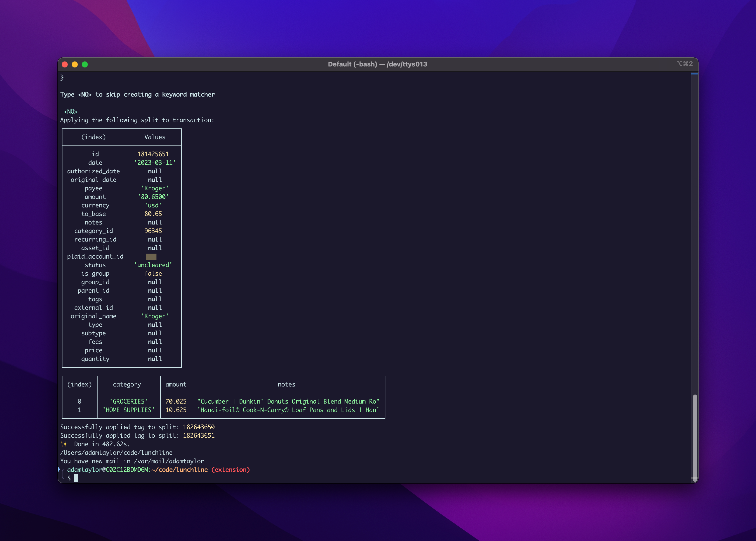The height and width of the screenshot is (541, 756).
Task: Click split id 182643651
Action: point(199,435)
